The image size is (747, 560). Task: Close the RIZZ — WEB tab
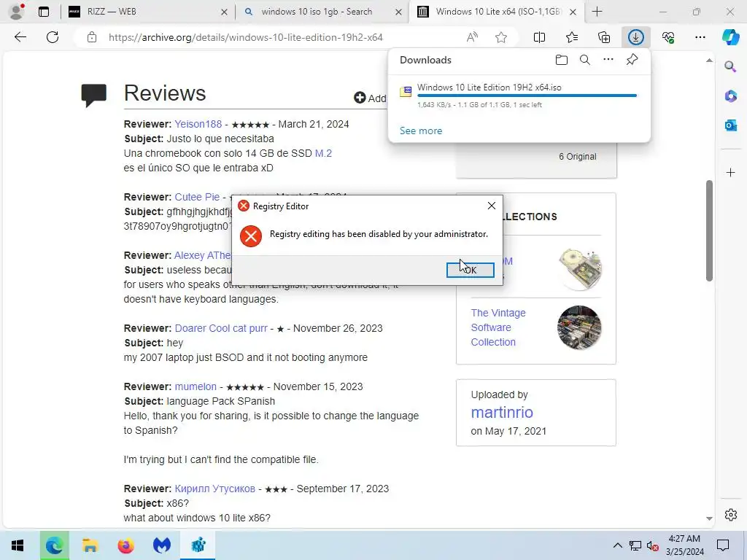click(x=224, y=12)
